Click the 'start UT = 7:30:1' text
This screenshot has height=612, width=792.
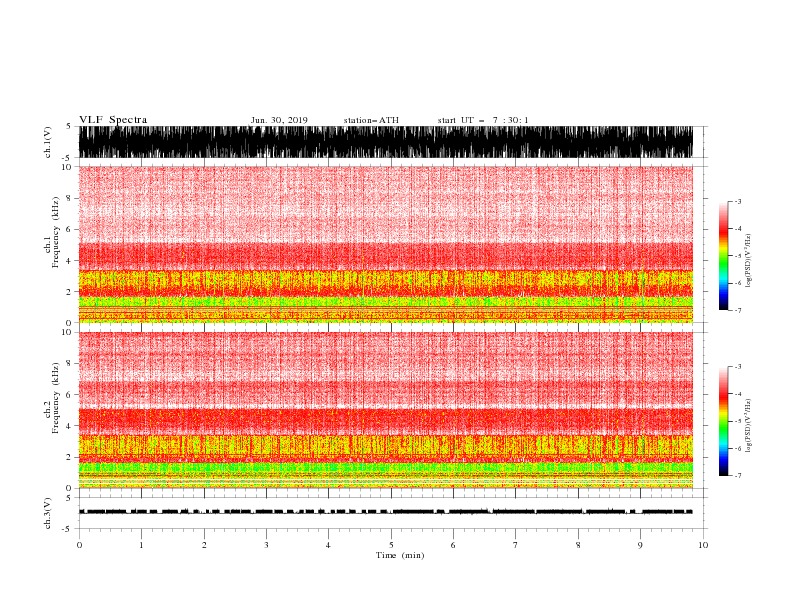pyautogui.click(x=483, y=120)
